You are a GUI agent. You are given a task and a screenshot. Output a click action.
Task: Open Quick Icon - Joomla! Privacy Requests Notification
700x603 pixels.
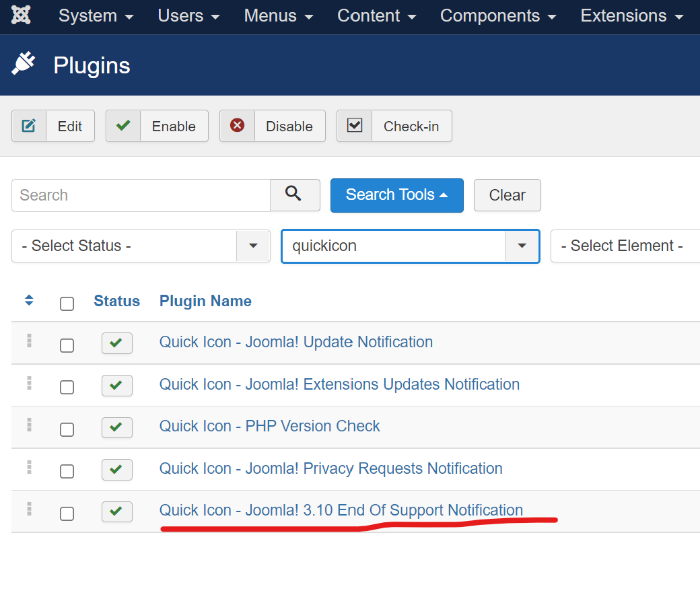(x=330, y=468)
